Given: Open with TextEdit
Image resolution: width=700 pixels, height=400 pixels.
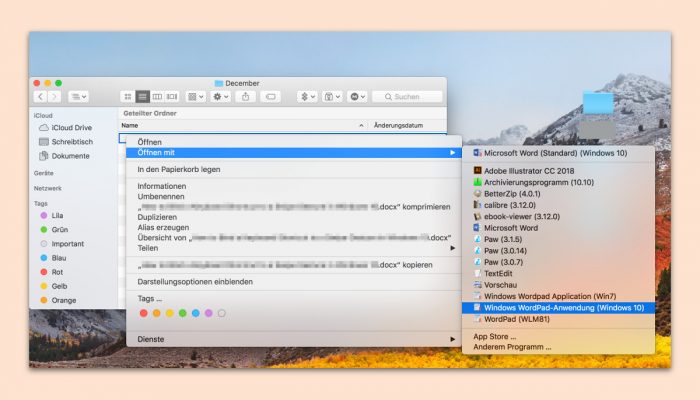Looking at the screenshot, I should 558,274.
